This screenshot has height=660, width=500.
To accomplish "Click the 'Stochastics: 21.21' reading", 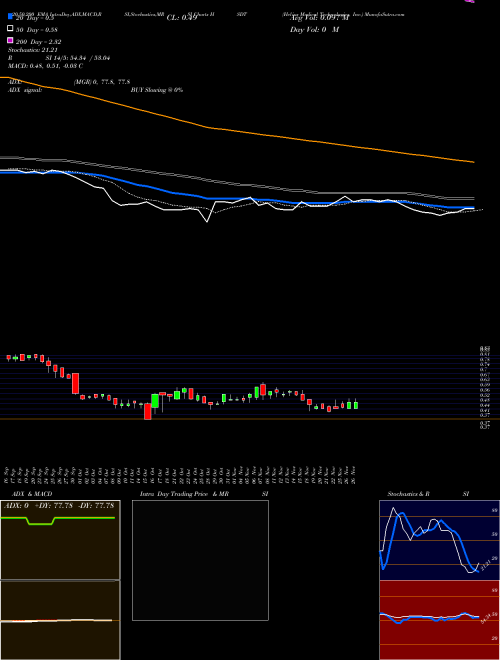I will coord(32,50).
